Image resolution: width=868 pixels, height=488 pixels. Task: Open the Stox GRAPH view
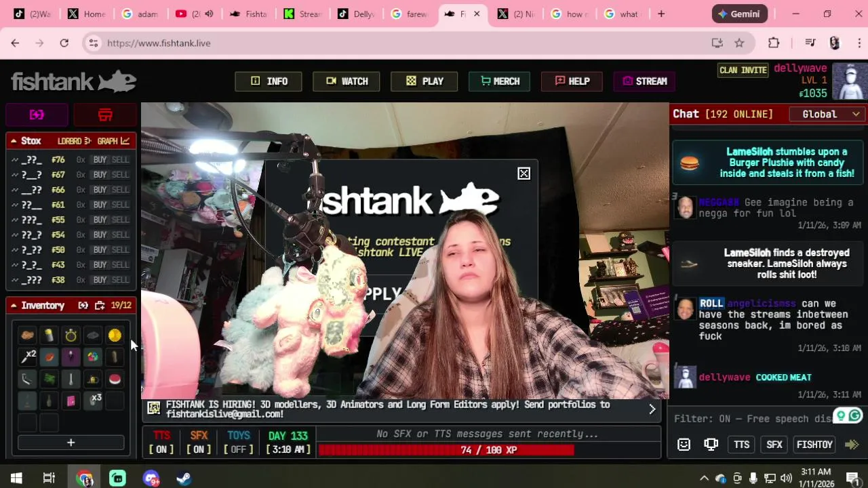point(113,141)
